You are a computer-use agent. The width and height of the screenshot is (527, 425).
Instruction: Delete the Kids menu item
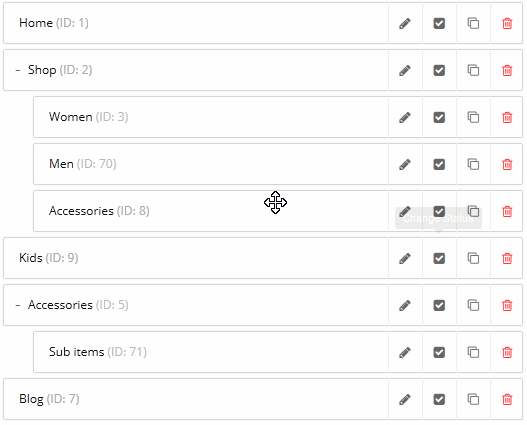[x=507, y=258]
